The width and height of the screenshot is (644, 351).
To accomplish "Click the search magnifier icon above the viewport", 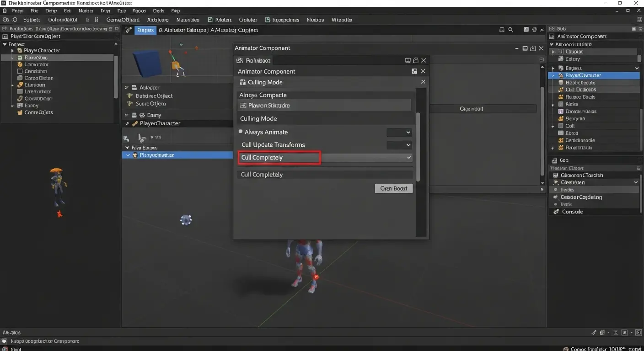I will (x=511, y=29).
